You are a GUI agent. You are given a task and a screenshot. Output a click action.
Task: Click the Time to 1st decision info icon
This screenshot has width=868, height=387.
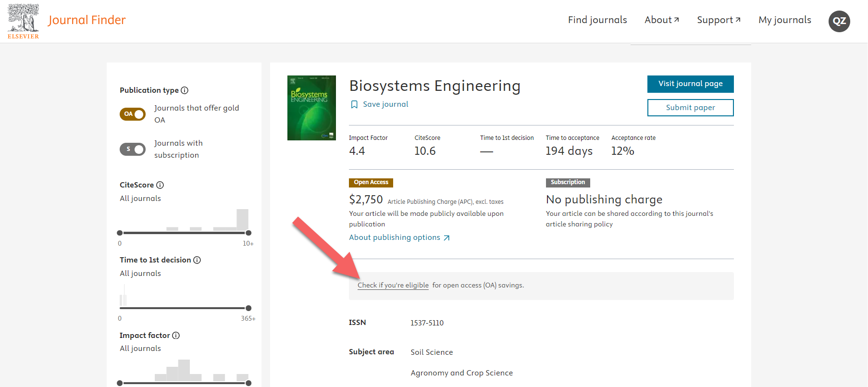point(197,260)
